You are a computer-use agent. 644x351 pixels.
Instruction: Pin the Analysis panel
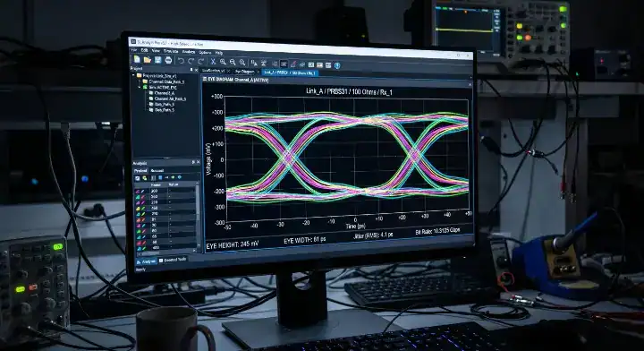[193, 162]
